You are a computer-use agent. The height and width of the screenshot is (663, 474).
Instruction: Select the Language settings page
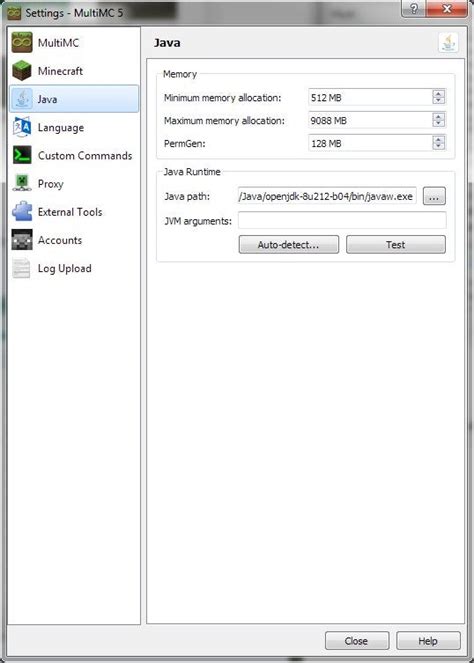pos(74,127)
